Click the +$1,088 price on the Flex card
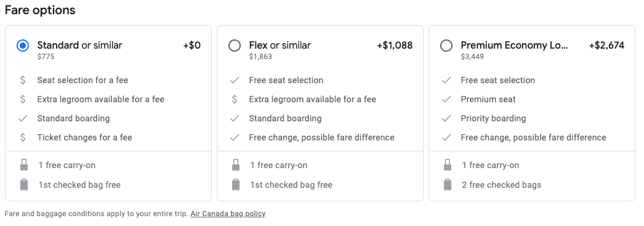 click(x=395, y=46)
